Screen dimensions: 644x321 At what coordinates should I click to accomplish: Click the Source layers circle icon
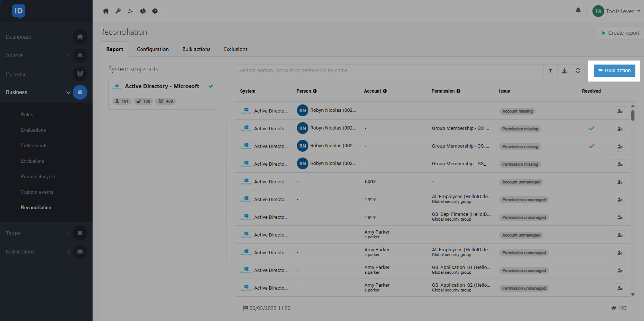(80, 55)
